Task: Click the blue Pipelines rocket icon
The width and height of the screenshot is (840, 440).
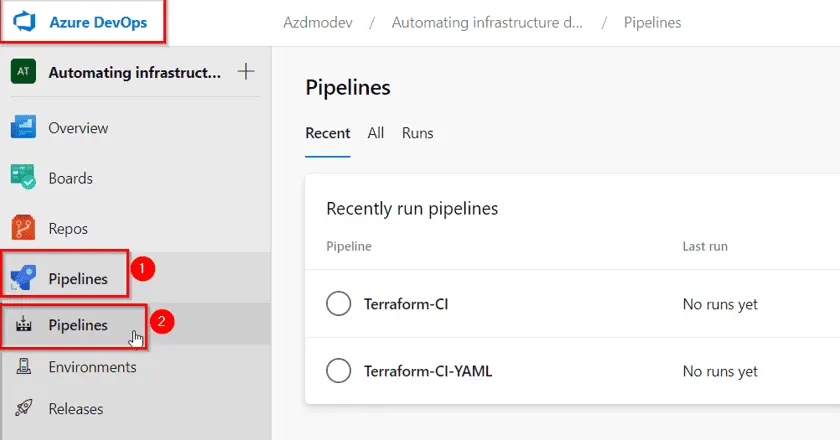Action: coord(23,278)
